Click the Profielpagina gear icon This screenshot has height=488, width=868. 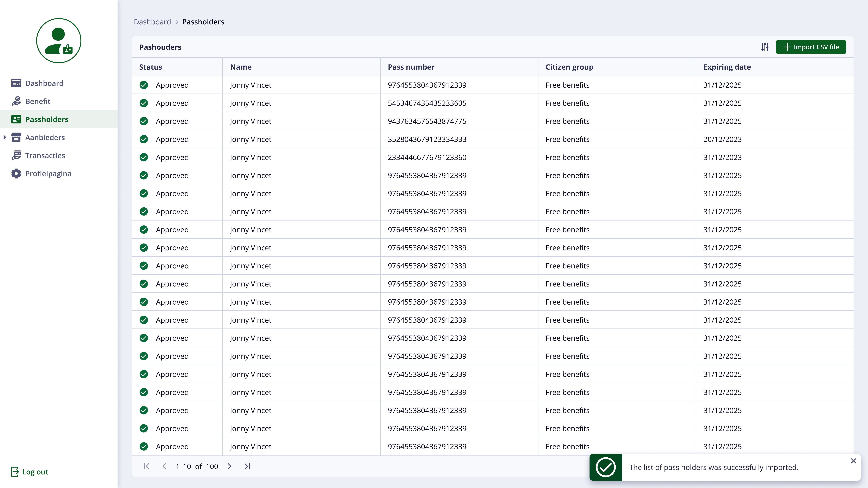(16, 174)
